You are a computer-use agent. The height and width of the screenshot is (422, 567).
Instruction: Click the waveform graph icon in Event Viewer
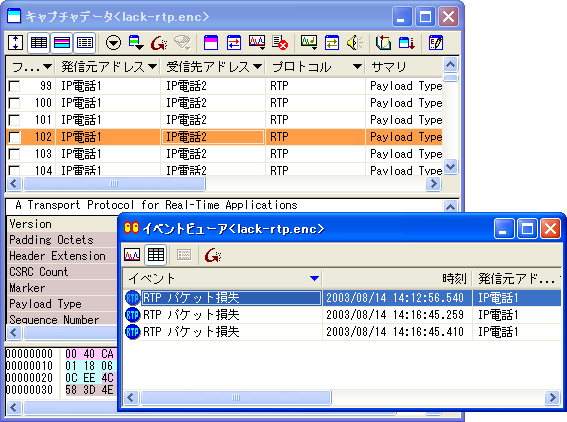coord(132,255)
